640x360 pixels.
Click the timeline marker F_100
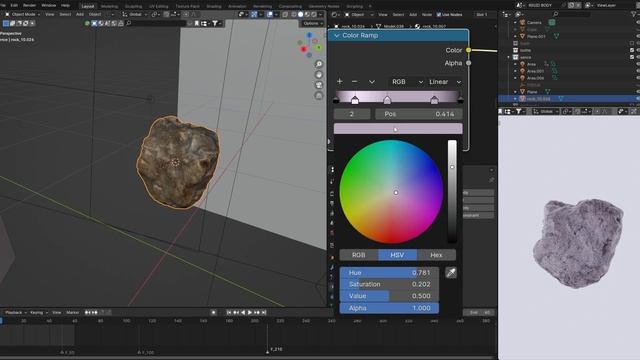tap(146, 352)
